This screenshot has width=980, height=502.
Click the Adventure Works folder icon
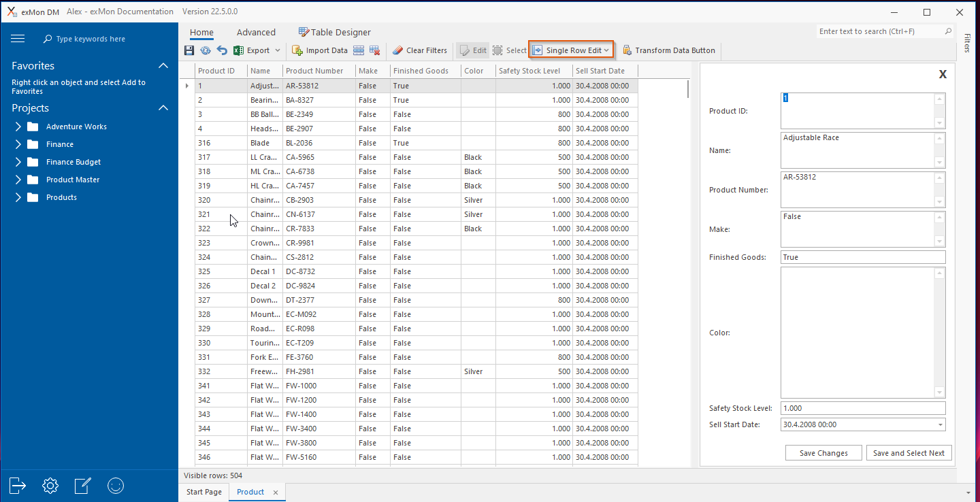pos(33,127)
